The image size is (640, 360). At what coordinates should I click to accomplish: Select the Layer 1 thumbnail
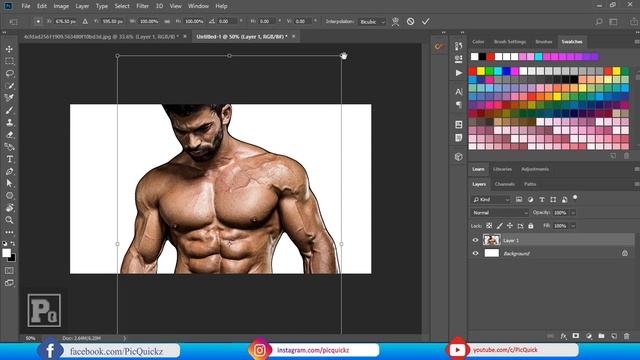tap(491, 240)
